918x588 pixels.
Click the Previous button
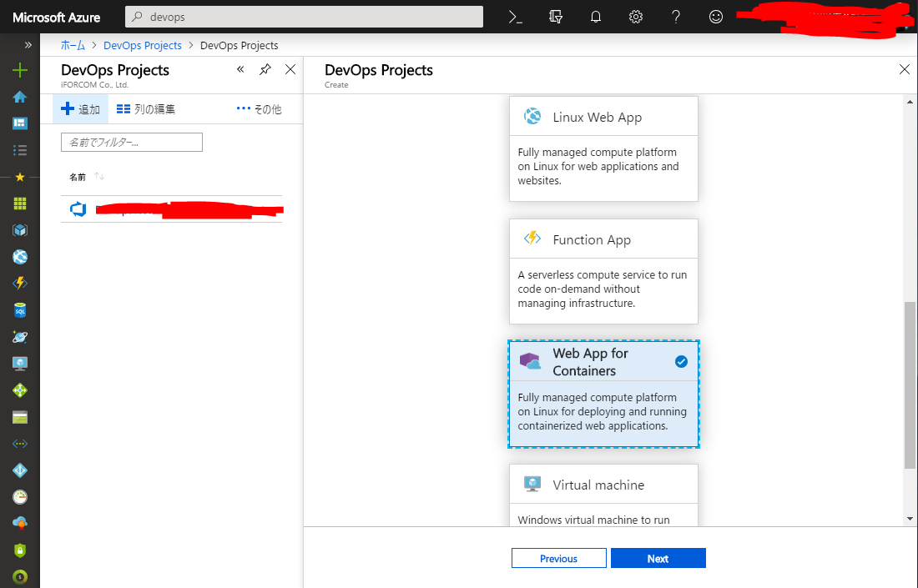pyautogui.click(x=558, y=558)
